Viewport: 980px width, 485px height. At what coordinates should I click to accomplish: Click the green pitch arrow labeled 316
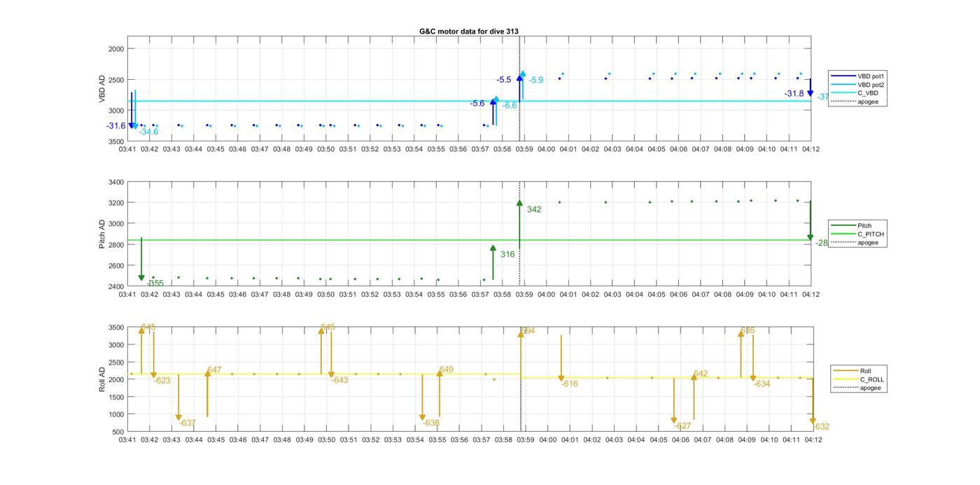coord(493,262)
